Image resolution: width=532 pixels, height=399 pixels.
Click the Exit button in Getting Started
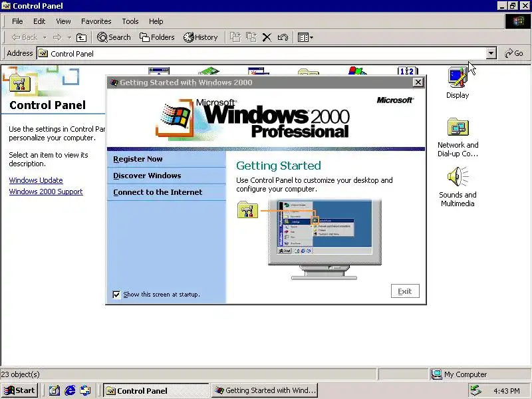[405, 291]
